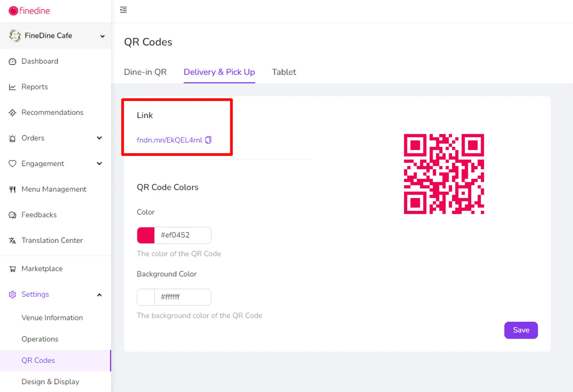Viewport: 573px width, 392px height.
Task: Click the Dashboard gauge icon
Action: point(12,61)
